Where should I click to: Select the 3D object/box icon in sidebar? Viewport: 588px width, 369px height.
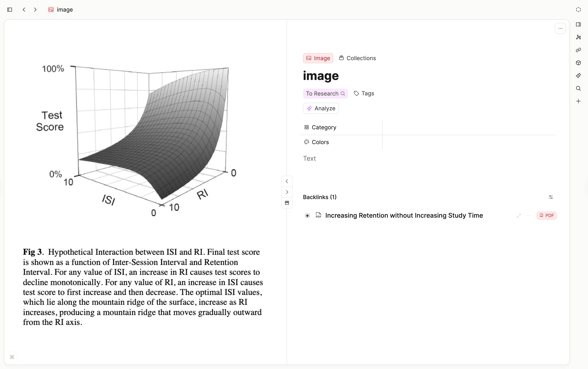(578, 63)
